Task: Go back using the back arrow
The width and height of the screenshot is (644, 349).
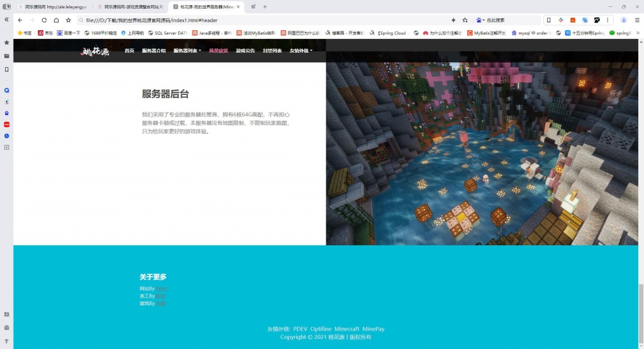Action: pyautogui.click(x=20, y=20)
